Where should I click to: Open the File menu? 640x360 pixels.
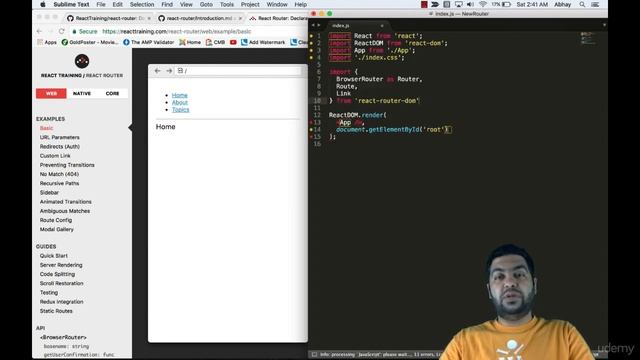click(x=101, y=4)
